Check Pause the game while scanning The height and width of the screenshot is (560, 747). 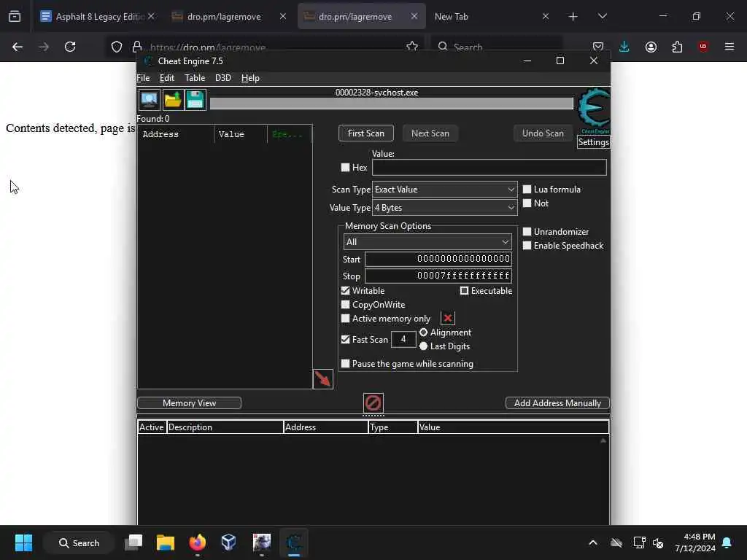click(345, 363)
